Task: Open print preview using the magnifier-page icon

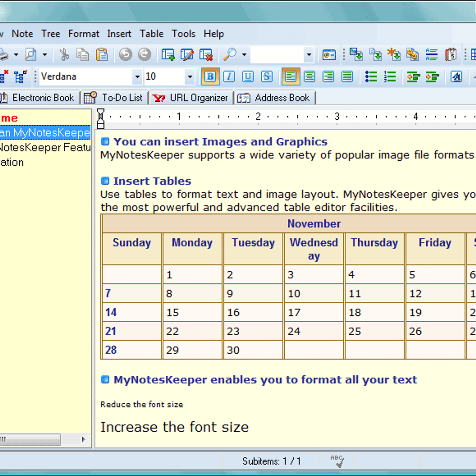Action: point(31,55)
